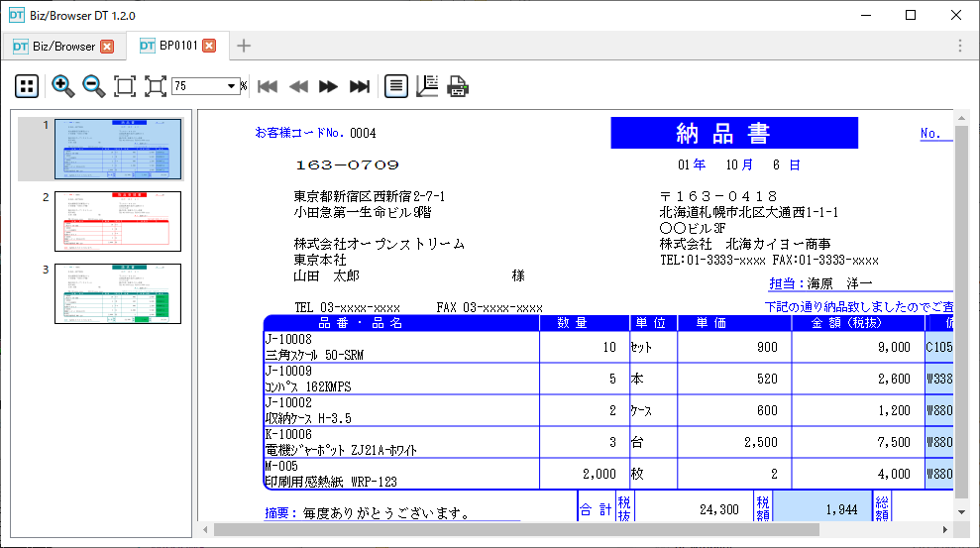Screen dimensions: 980x548
Task: Click the zoom in magnifier icon
Action: (63, 86)
